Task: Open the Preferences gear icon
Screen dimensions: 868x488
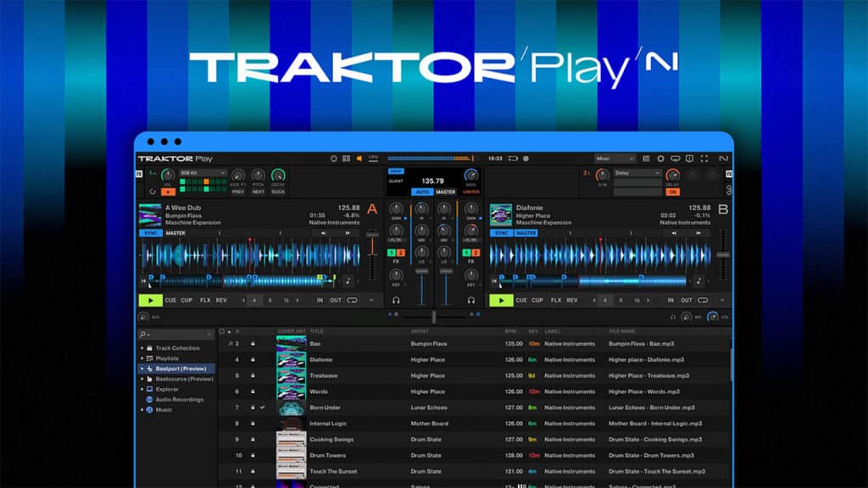Action: point(661,158)
